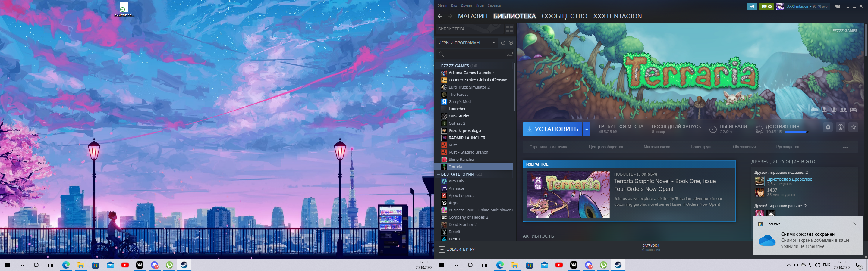Open the Друзья menu
The height and width of the screenshot is (271, 868).
click(x=466, y=6)
